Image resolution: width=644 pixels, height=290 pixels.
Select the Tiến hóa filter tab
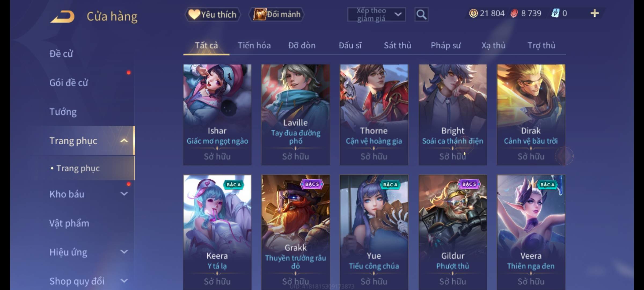(254, 45)
